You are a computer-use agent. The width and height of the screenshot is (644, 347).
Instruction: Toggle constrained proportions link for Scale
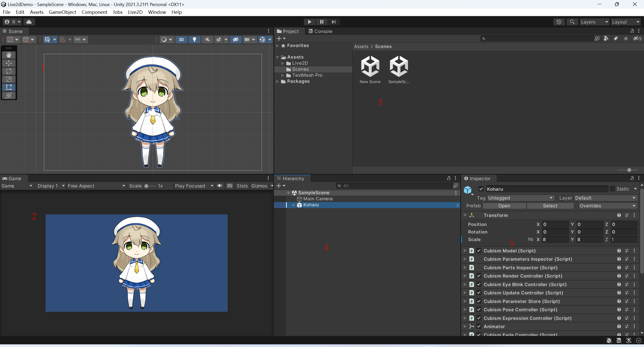(x=530, y=239)
